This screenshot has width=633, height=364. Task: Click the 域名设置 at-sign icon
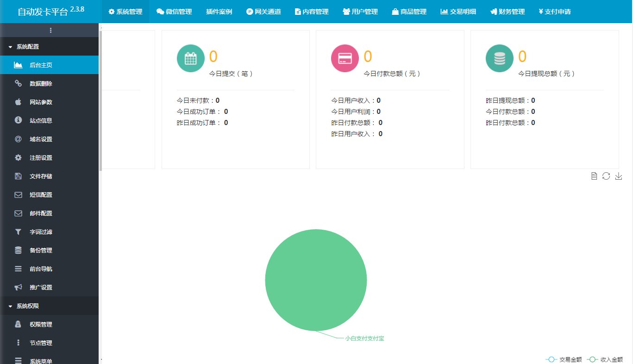click(x=19, y=139)
